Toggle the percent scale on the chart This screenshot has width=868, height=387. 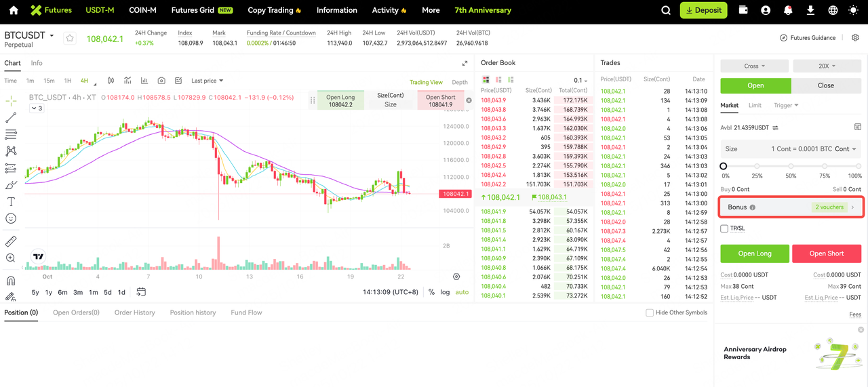(431, 292)
